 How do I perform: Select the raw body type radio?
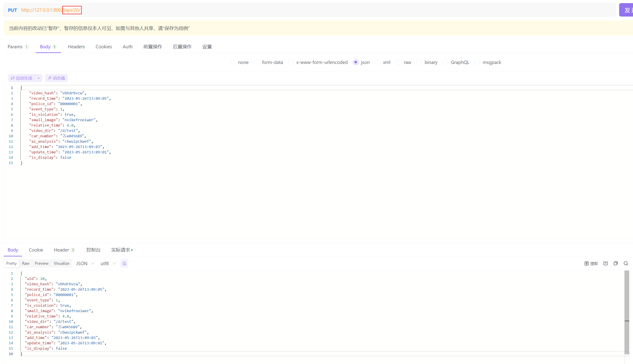tap(398, 62)
